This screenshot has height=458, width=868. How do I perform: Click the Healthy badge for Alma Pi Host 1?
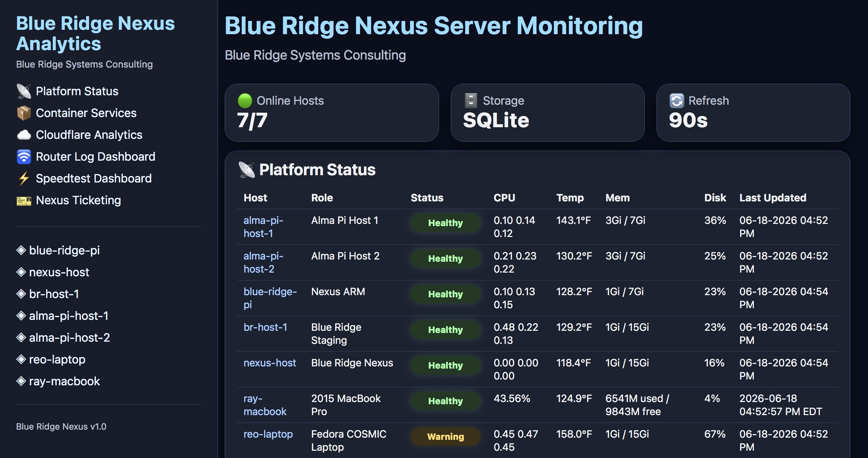[x=446, y=223]
